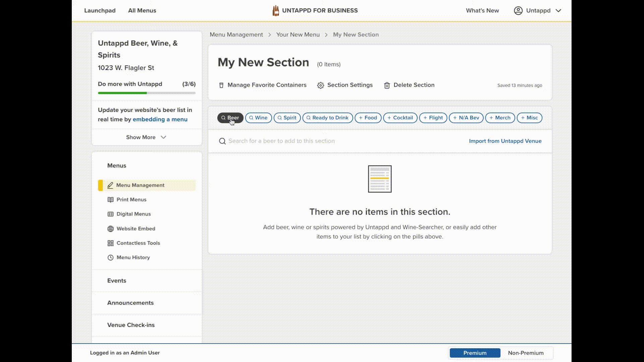This screenshot has height=362, width=644.
Task: Click Import from Untappd Venue
Action: 505,141
